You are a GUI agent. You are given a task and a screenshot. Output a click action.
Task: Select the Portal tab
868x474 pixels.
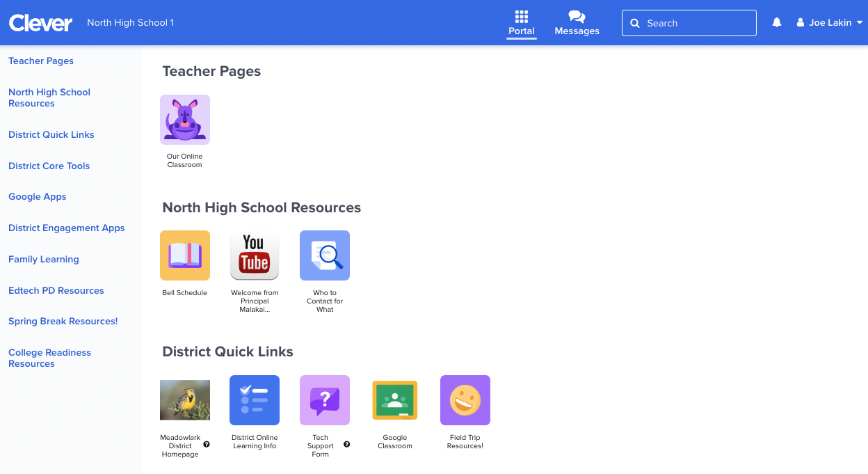pyautogui.click(x=522, y=23)
